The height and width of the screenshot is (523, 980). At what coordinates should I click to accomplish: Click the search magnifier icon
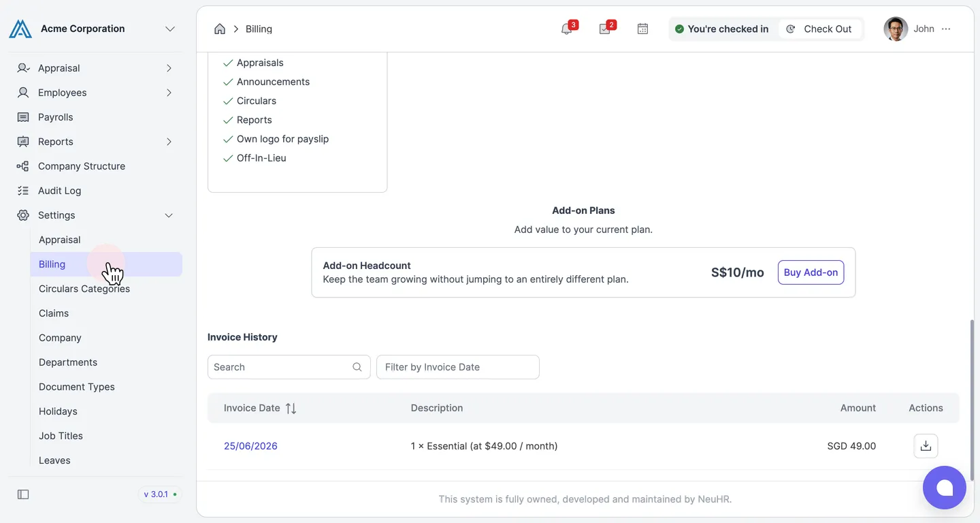click(357, 367)
